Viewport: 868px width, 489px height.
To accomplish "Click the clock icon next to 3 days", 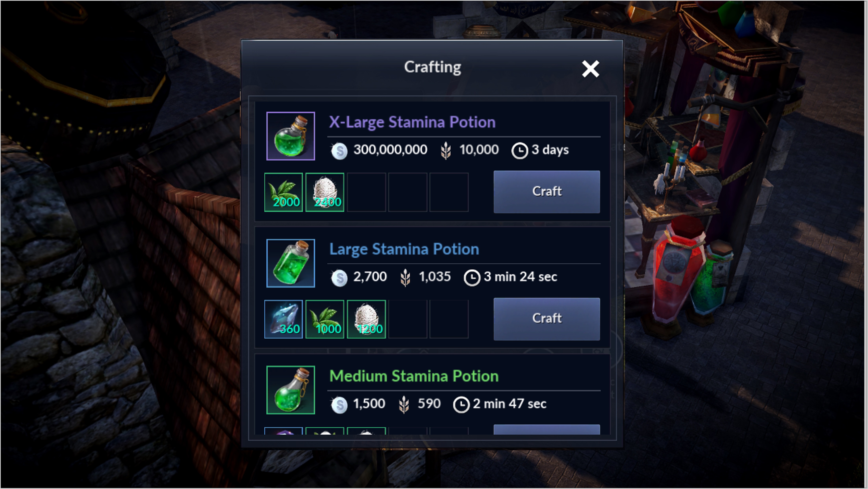I will 520,151.
